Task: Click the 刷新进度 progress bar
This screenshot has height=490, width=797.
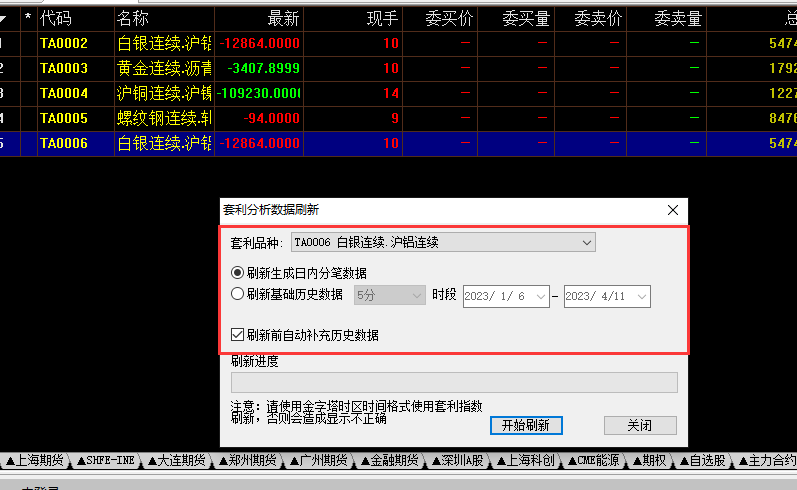Action: coord(454,383)
